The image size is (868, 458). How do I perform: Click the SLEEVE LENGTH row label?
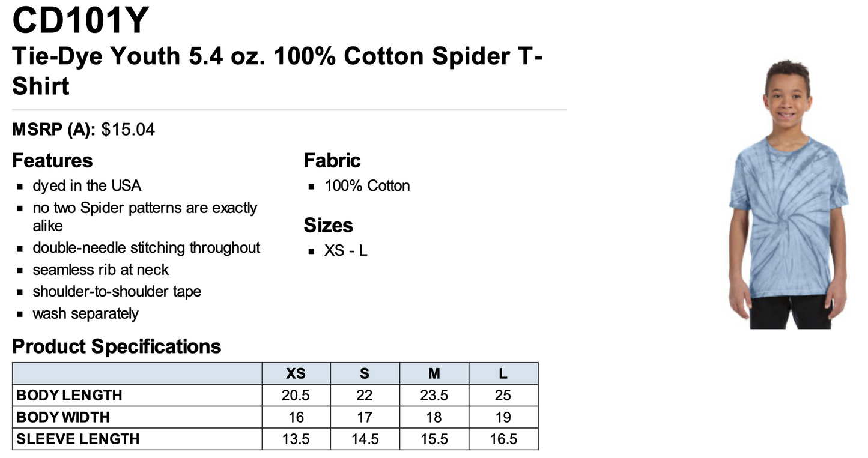click(x=77, y=439)
